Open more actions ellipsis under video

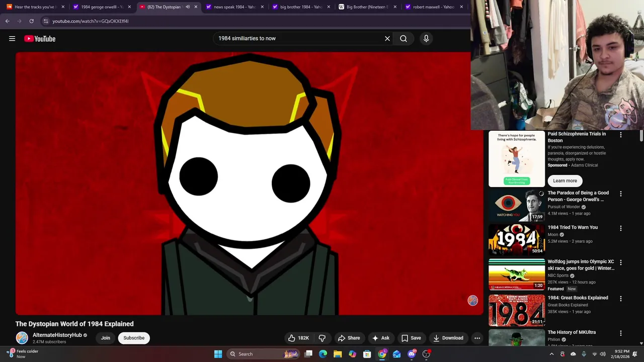[x=477, y=338]
